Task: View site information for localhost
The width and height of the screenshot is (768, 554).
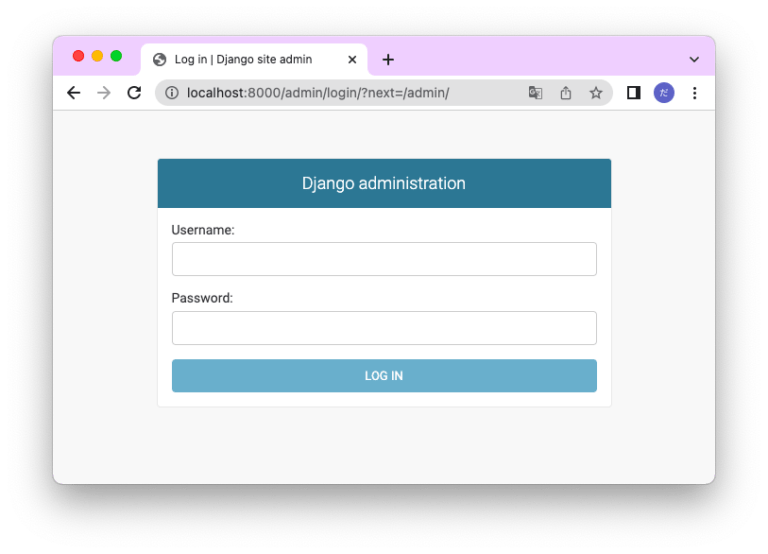Action: coord(171,93)
